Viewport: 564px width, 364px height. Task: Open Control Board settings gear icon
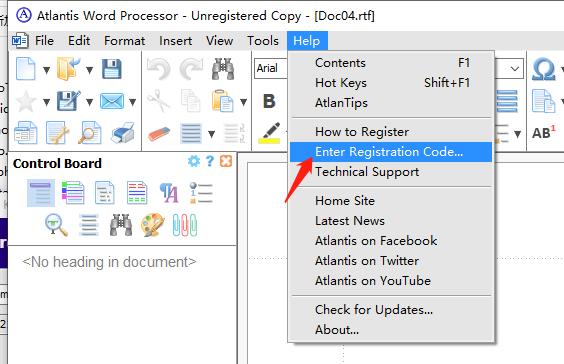(194, 161)
